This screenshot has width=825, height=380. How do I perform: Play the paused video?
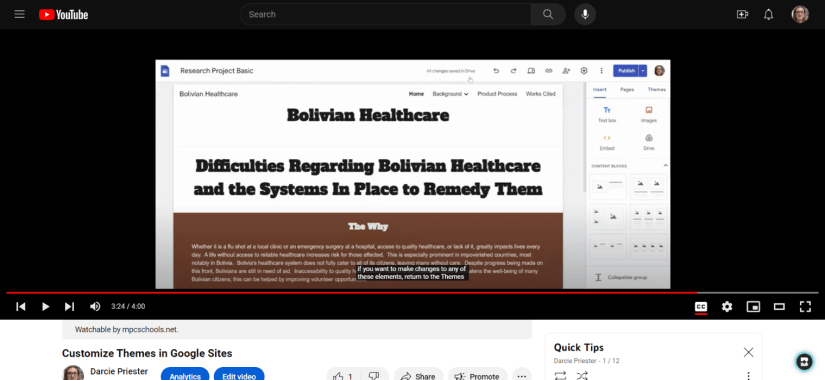tap(45, 306)
